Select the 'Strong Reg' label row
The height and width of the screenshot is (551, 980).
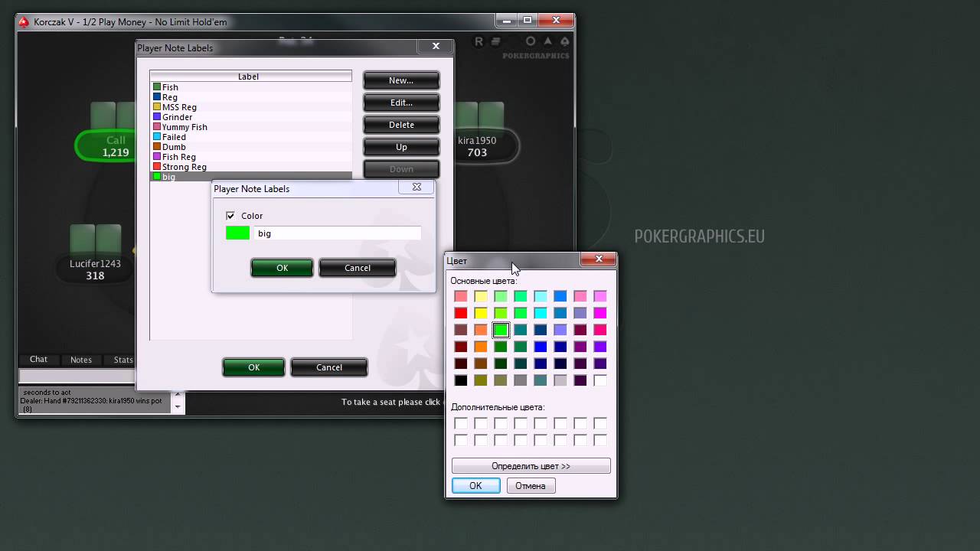[x=250, y=167]
